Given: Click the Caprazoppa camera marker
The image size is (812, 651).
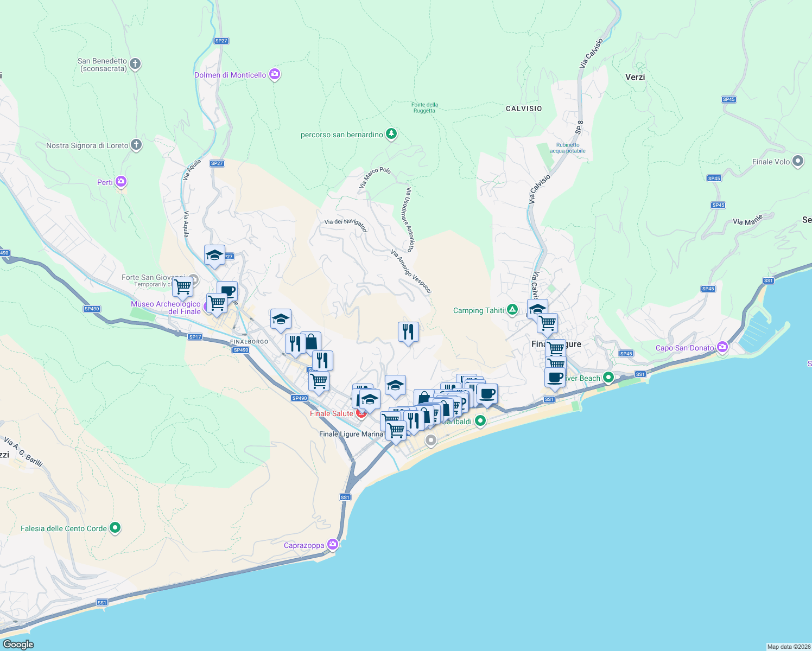Looking at the screenshot, I should [x=333, y=545].
